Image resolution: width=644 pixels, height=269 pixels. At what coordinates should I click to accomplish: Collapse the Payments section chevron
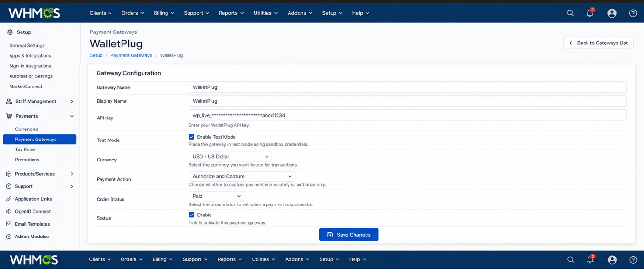pyautogui.click(x=72, y=116)
